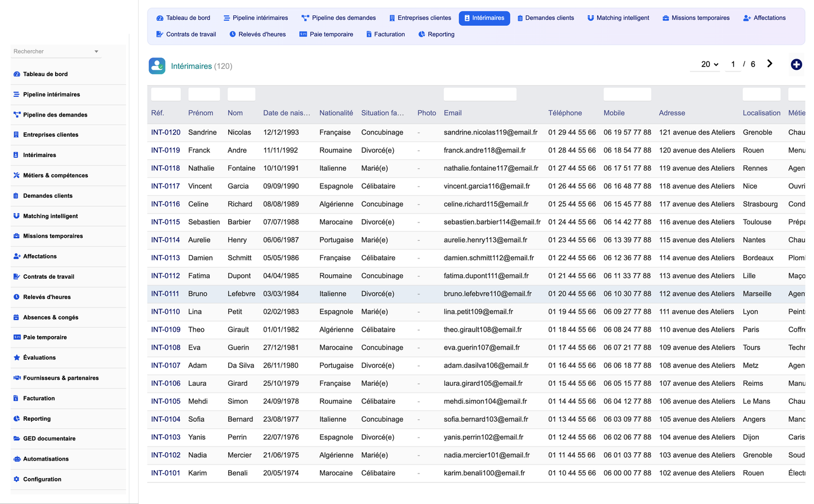Click the blue plus add-intérimaire icon

click(x=796, y=65)
